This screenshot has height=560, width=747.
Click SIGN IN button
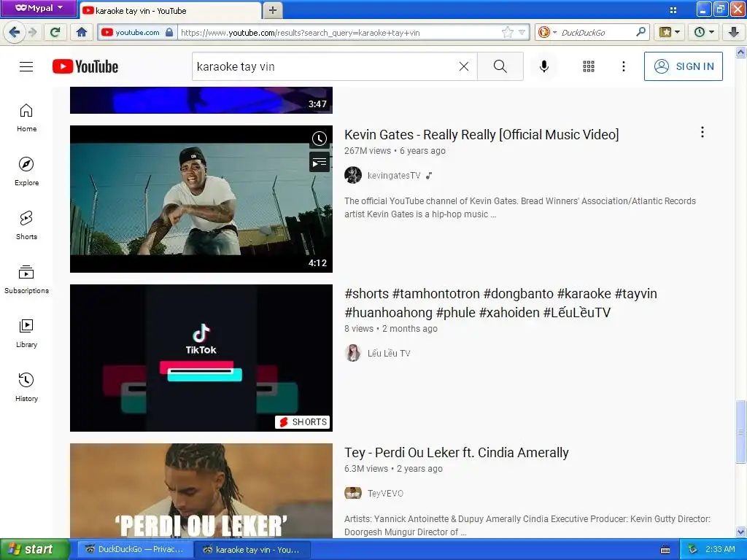(683, 66)
